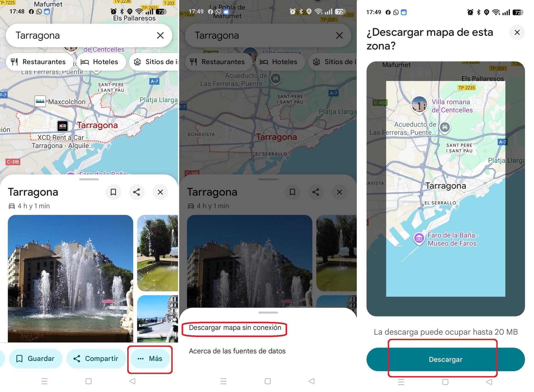Tap the Guardar button

click(36, 359)
